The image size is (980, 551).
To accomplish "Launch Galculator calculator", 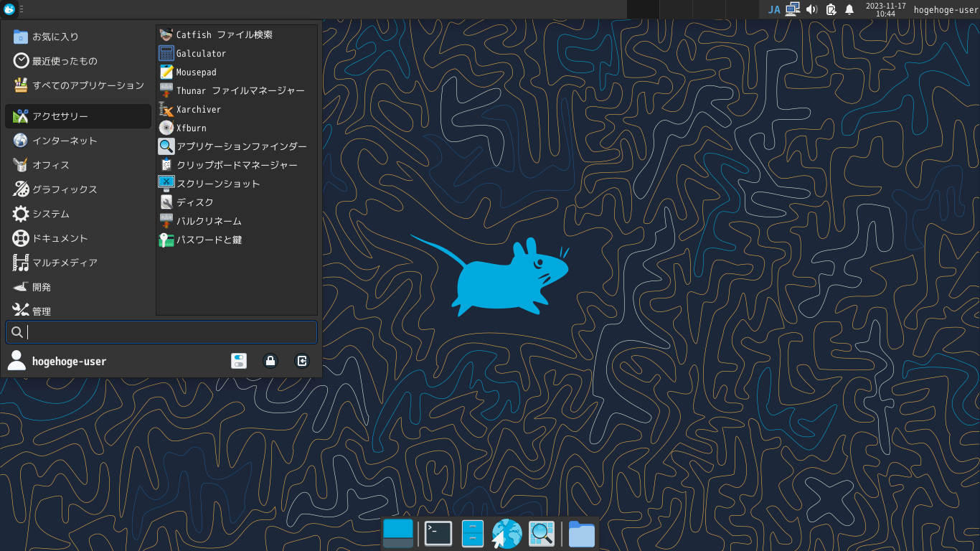I will coord(237,53).
